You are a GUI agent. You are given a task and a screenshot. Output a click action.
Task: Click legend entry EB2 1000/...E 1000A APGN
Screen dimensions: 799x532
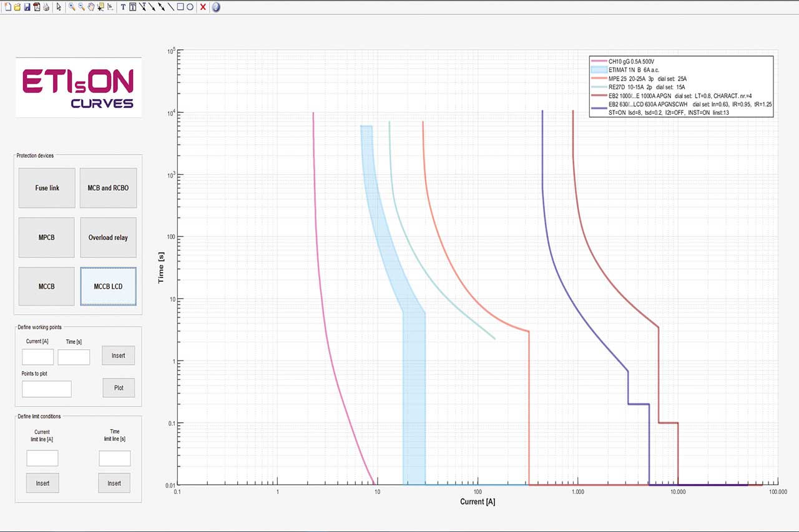click(672, 95)
